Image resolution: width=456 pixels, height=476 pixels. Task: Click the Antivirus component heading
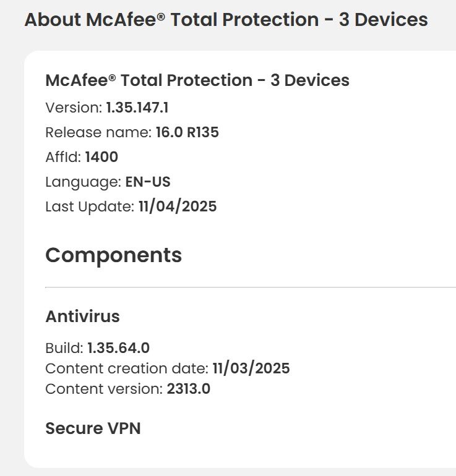tap(82, 317)
